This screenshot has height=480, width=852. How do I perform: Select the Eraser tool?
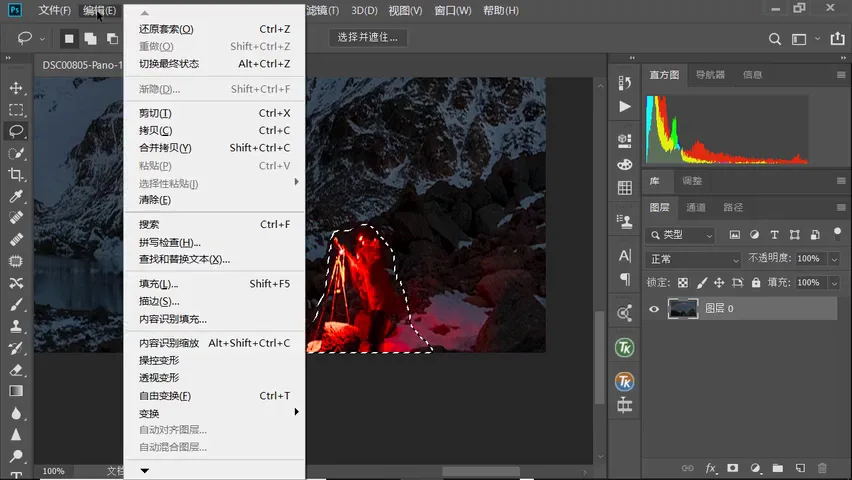tap(16, 370)
